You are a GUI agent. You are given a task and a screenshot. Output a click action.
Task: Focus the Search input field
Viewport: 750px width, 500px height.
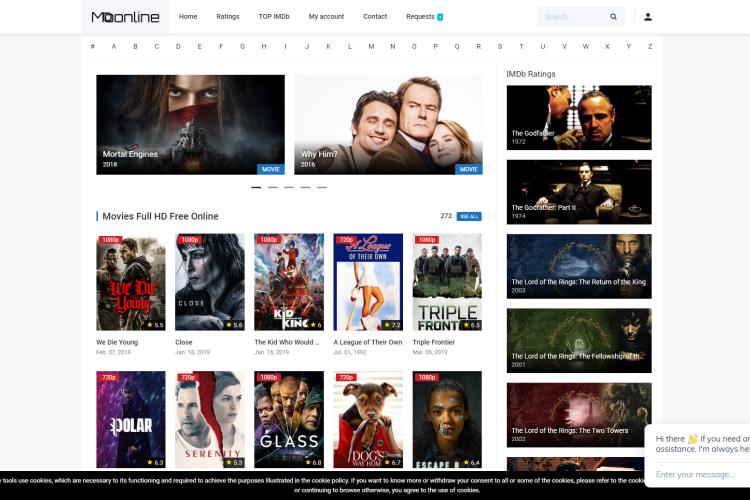[x=574, y=17]
